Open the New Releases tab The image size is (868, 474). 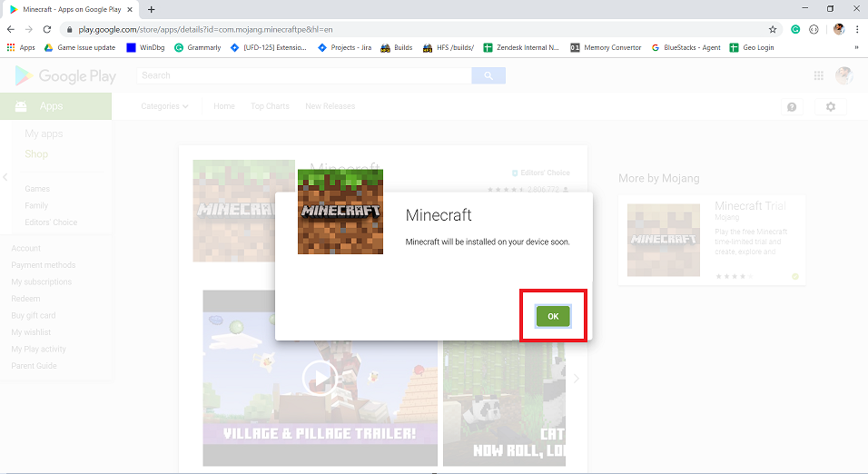click(x=330, y=106)
